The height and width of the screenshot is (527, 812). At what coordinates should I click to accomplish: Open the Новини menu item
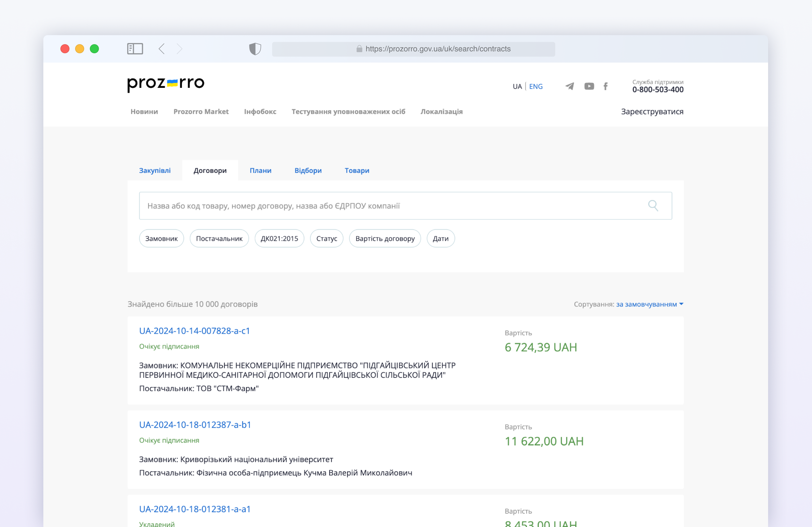click(x=144, y=112)
